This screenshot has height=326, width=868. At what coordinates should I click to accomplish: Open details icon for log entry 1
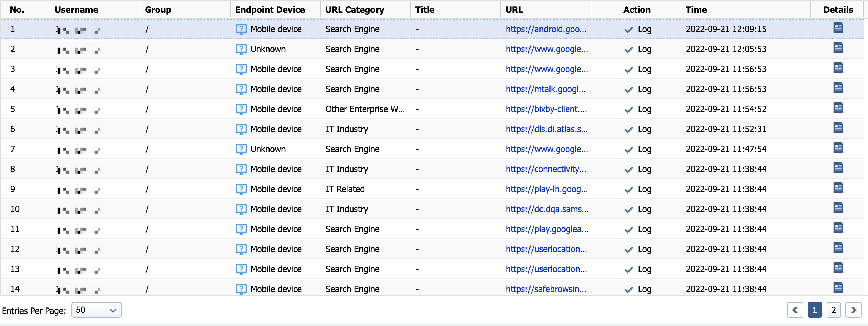click(838, 28)
